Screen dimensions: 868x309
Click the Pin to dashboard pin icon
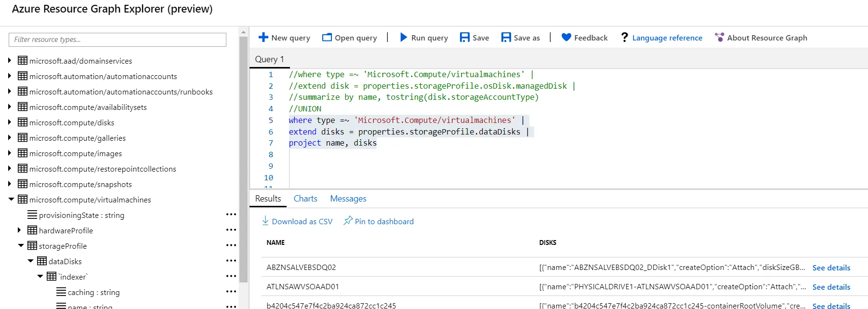[x=347, y=221]
